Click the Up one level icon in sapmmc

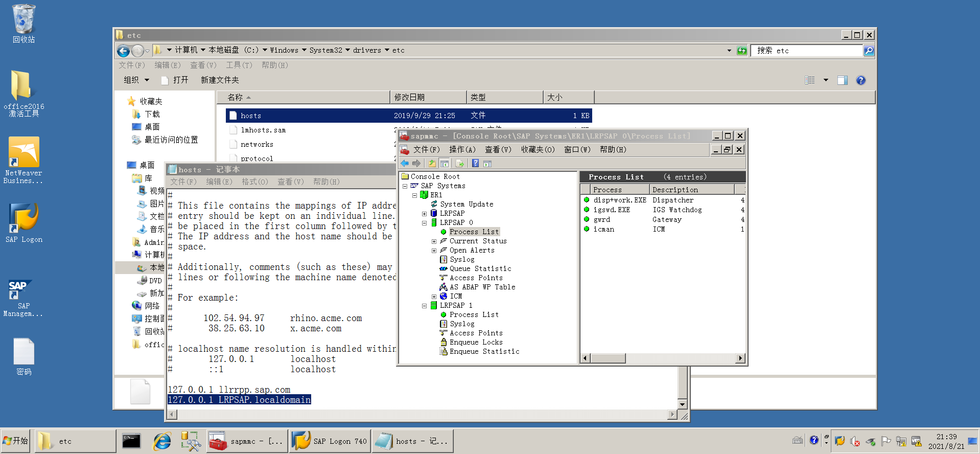tap(432, 163)
